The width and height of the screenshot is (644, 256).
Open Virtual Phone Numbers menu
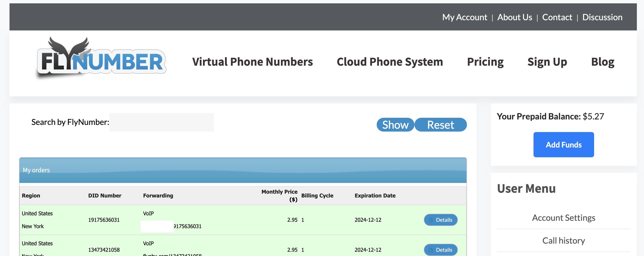[x=253, y=62]
